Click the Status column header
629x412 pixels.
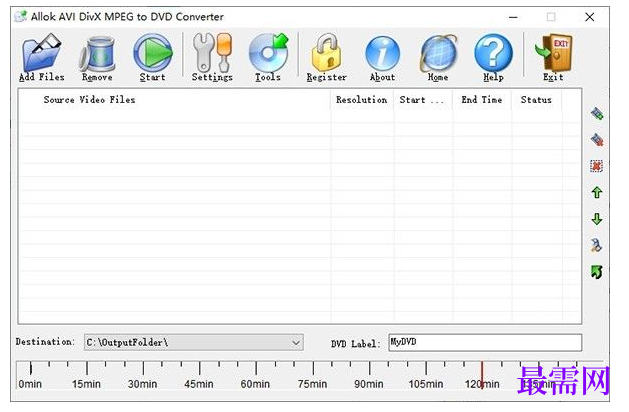(536, 100)
